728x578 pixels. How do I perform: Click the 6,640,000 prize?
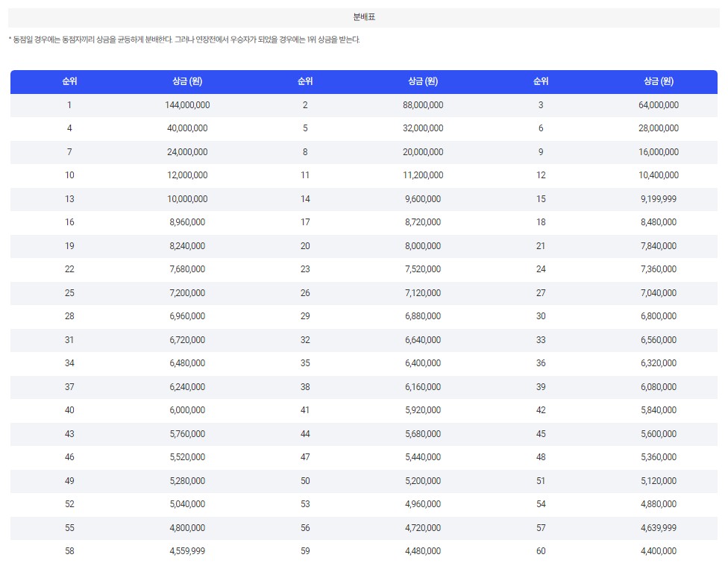[x=423, y=340]
